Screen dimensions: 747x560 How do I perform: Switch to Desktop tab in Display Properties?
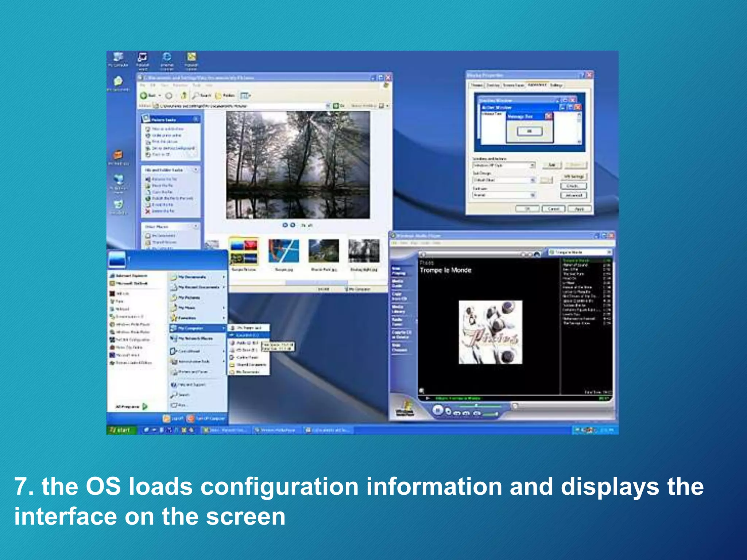pos(493,85)
